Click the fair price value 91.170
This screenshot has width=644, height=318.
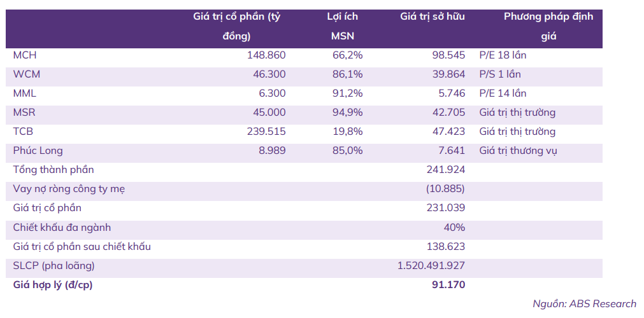(448, 284)
